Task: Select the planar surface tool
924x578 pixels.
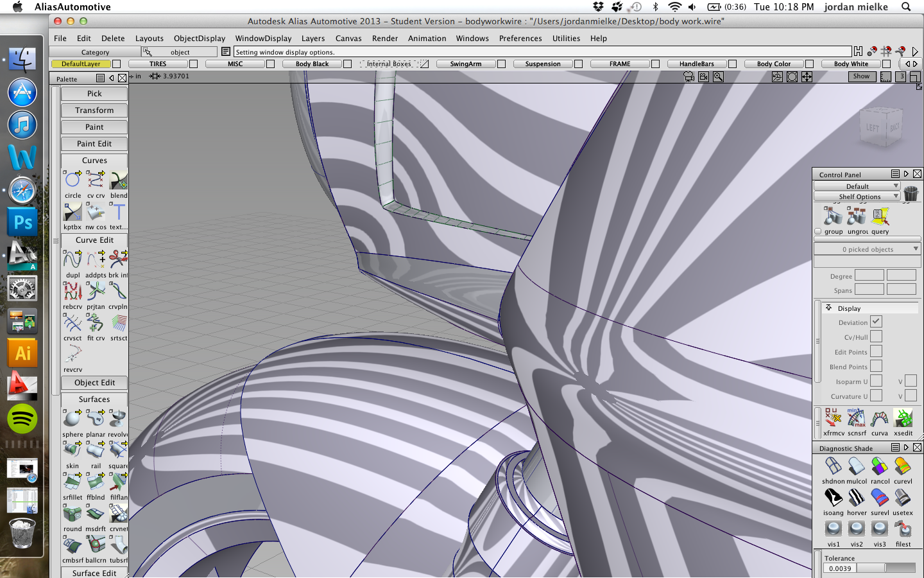Action: click(96, 419)
